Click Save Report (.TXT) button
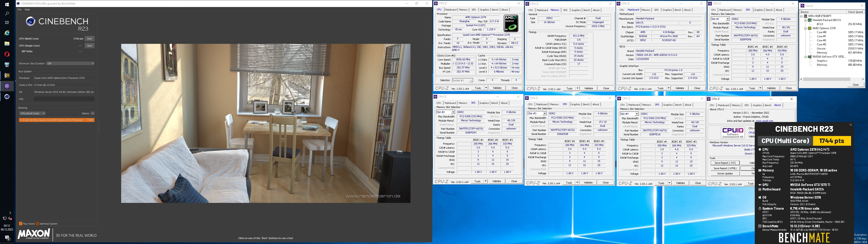Image resolution: width=868 pixels, height=244 pixels. tap(725, 163)
